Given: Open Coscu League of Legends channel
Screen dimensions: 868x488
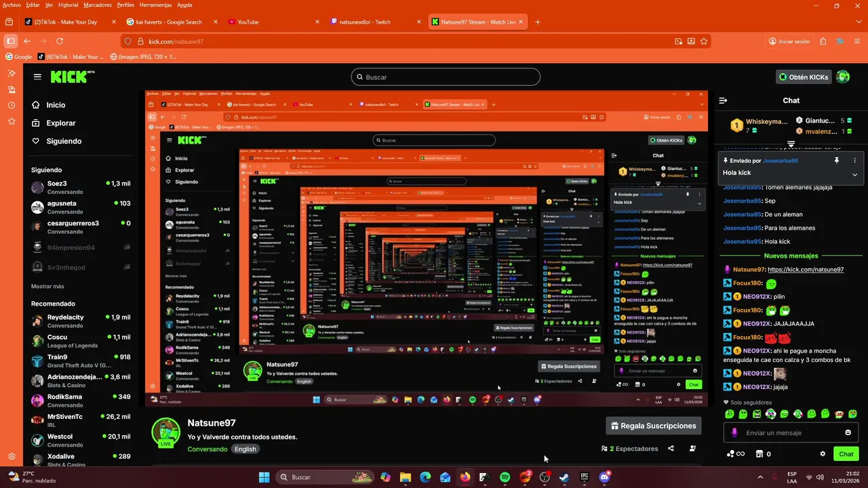Looking at the screenshot, I should (x=81, y=341).
